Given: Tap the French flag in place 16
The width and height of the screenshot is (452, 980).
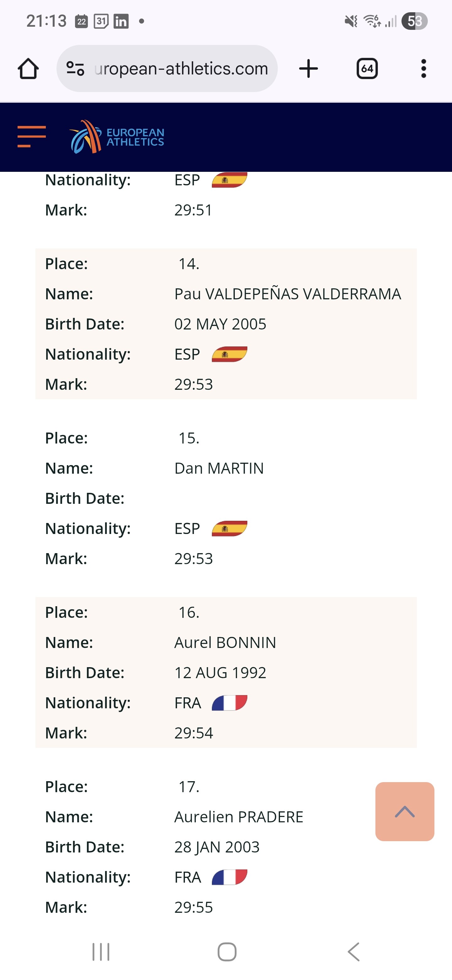Looking at the screenshot, I should pos(229,703).
